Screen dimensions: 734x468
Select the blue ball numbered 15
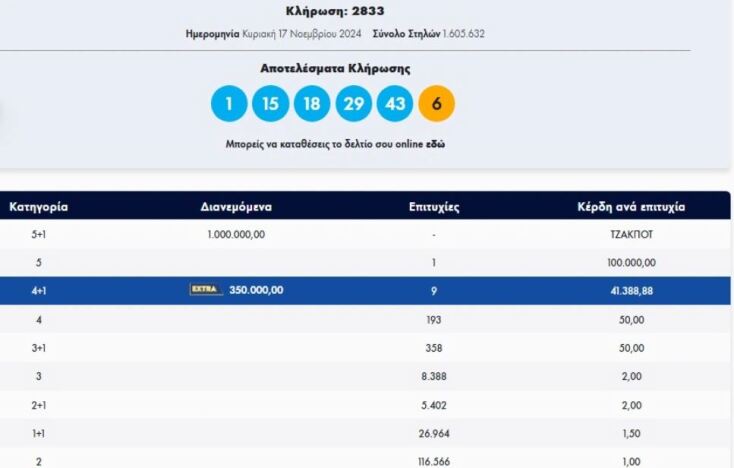coord(270,104)
